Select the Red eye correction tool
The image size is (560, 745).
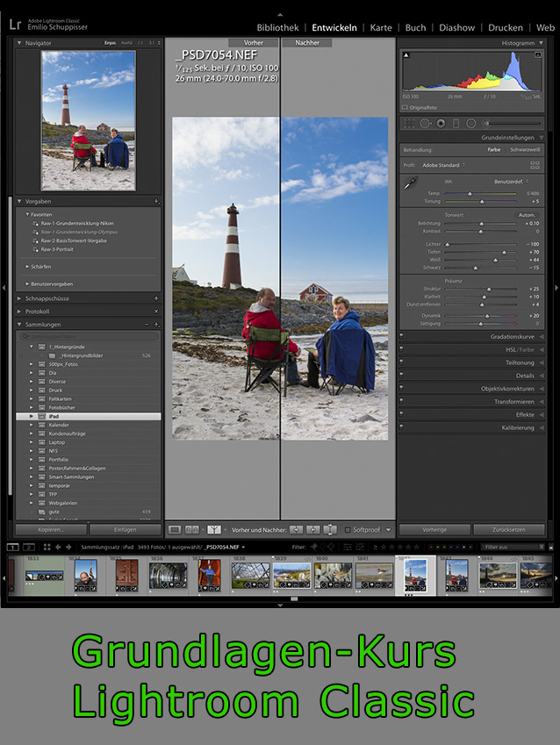click(441, 124)
